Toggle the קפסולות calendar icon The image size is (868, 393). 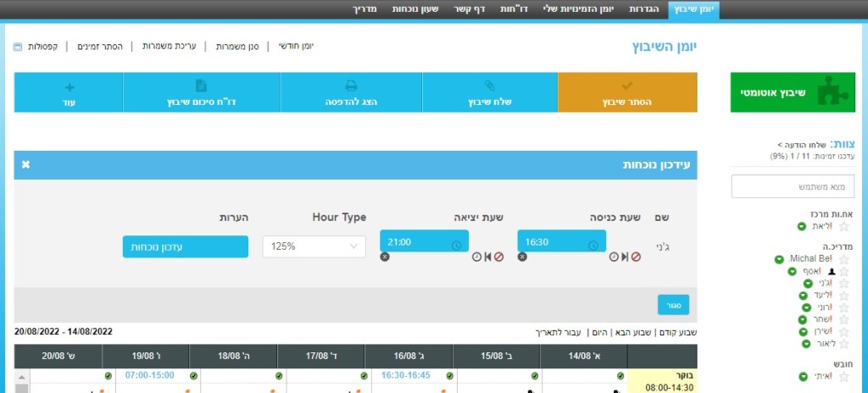(x=19, y=46)
